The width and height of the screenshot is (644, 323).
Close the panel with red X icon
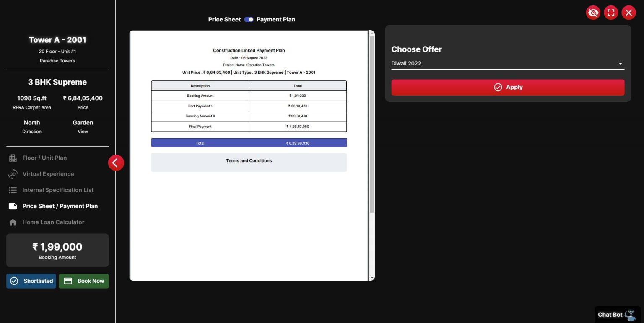coord(628,13)
